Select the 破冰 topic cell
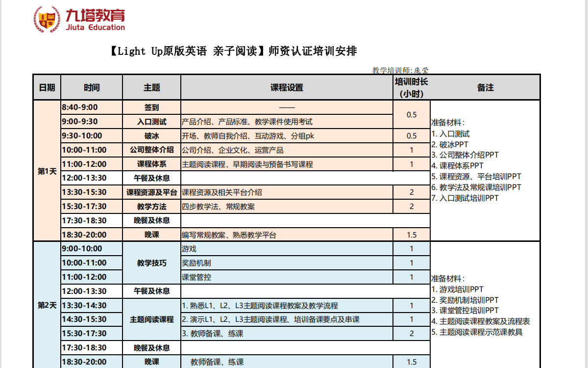This screenshot has width=588, height=368. click(151, 136)
